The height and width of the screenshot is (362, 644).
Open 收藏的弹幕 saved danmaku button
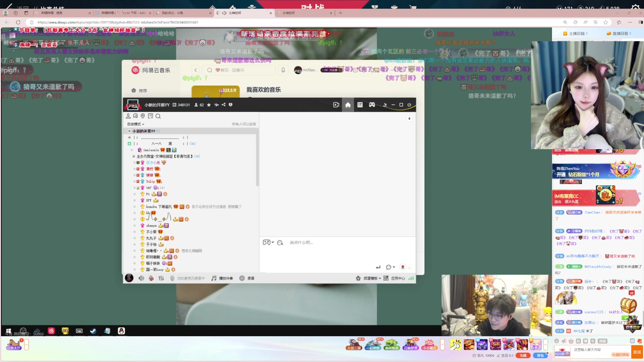pyautogui.click(x=620, y=355)
